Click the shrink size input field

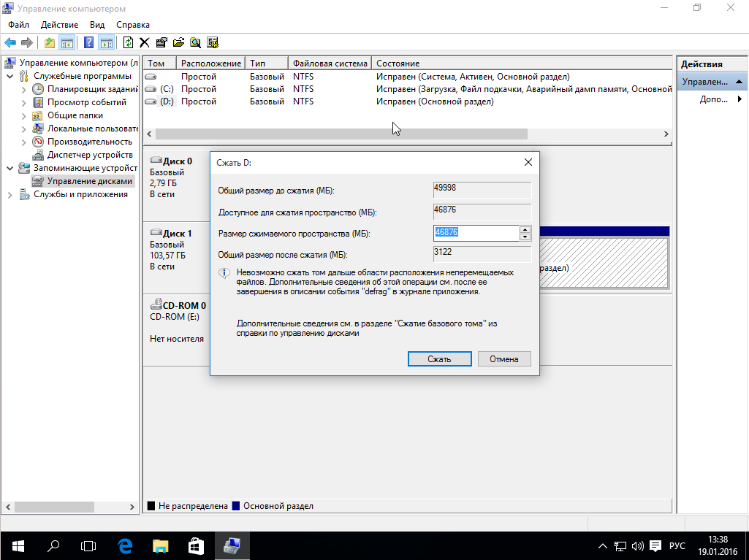point(476,233)
